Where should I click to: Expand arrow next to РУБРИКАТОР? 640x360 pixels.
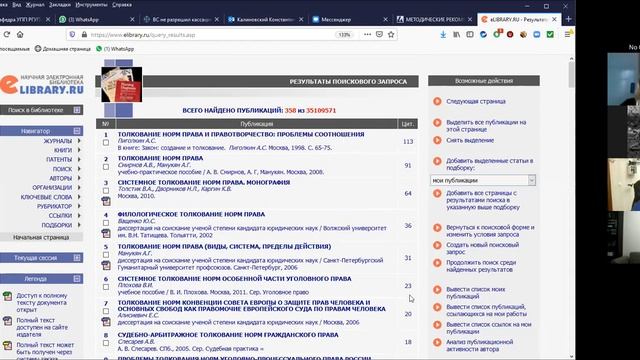(x=79, y=206)
